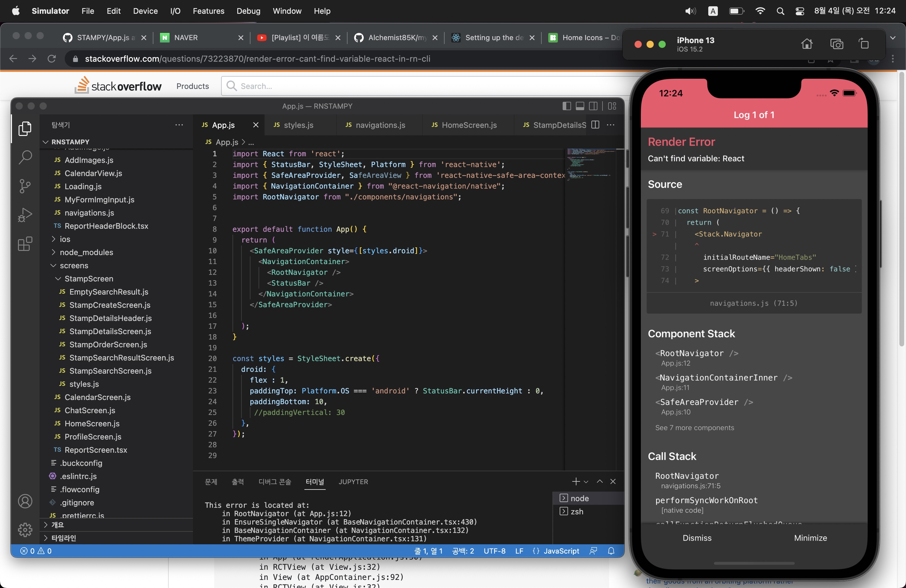Open the notifications bell in status bar
906x588 pixels.
(x=611, y=551)
